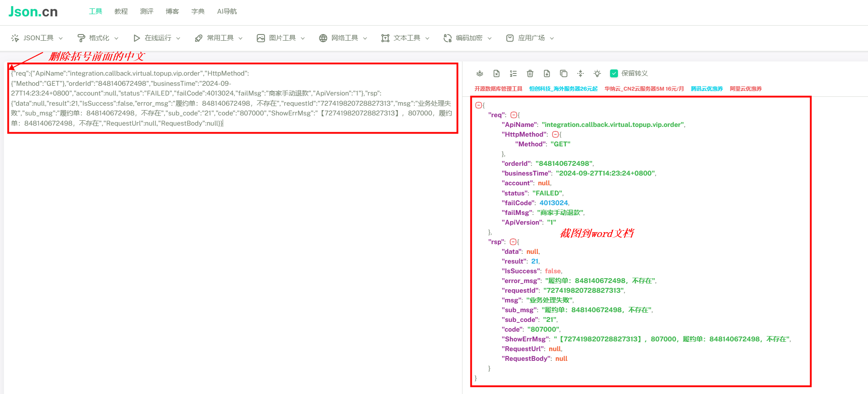Click the file with X icon

pyautogui.click(x=497, y=73)
